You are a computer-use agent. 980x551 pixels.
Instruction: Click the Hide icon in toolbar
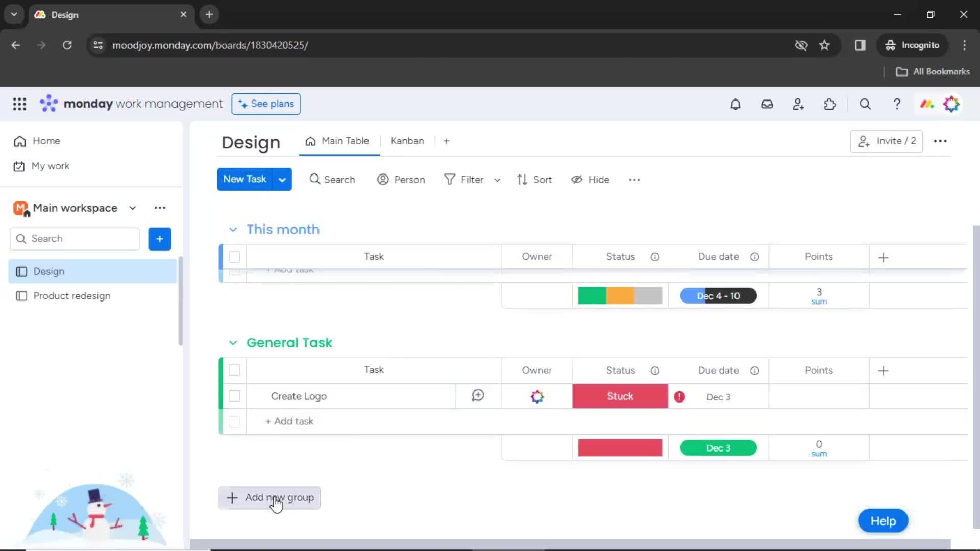(x=577, y=180)
